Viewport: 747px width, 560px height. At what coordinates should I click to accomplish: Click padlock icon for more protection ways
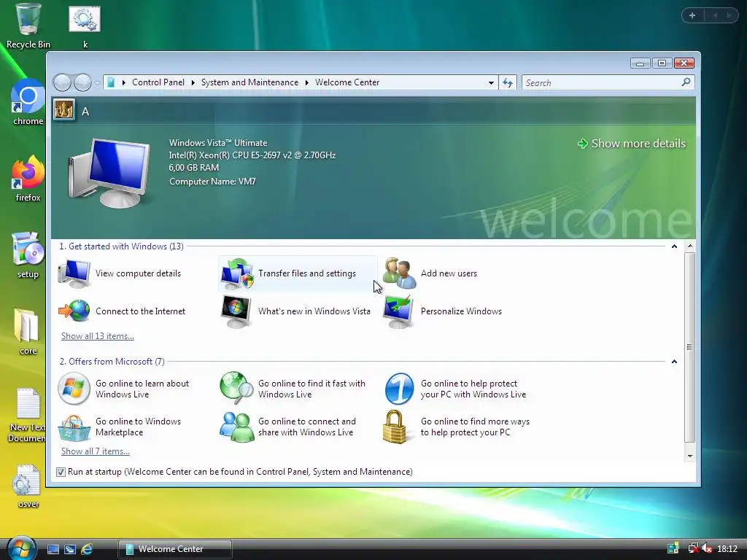click(395, 427)
